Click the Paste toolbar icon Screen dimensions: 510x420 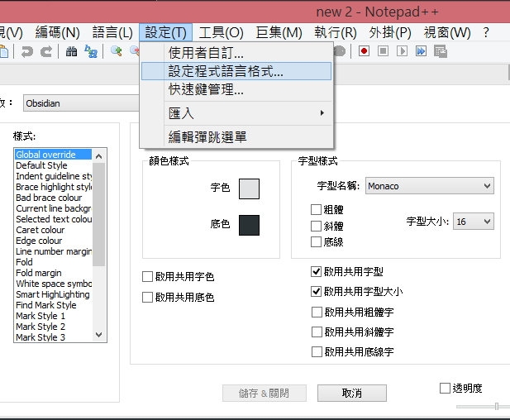[4, 51]
